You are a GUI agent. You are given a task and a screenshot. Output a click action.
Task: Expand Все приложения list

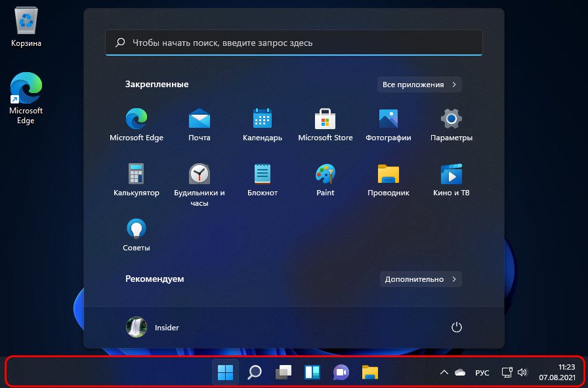(x=419, y=85)
